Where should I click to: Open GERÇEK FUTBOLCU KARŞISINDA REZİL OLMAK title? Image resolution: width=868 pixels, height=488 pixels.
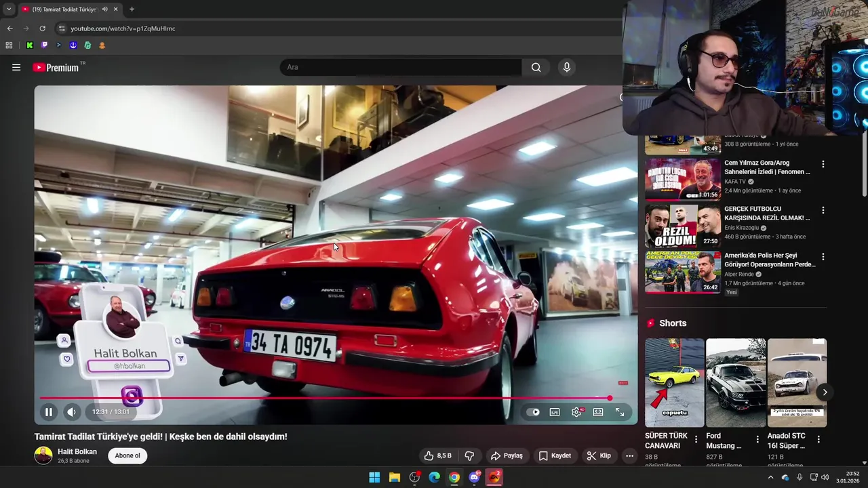pos(767,213)
